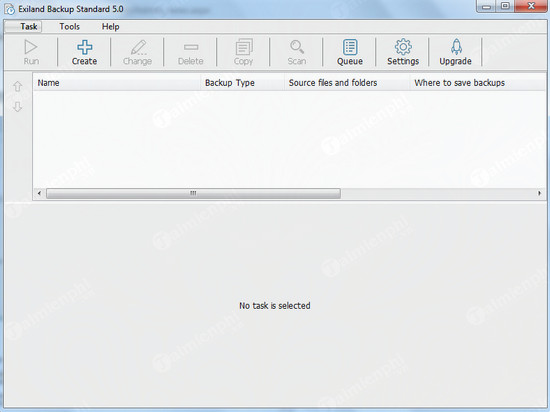Maximize the Exiland Backup window
Image resolution: width=550 pixels, height=412 pixels.
505,6
